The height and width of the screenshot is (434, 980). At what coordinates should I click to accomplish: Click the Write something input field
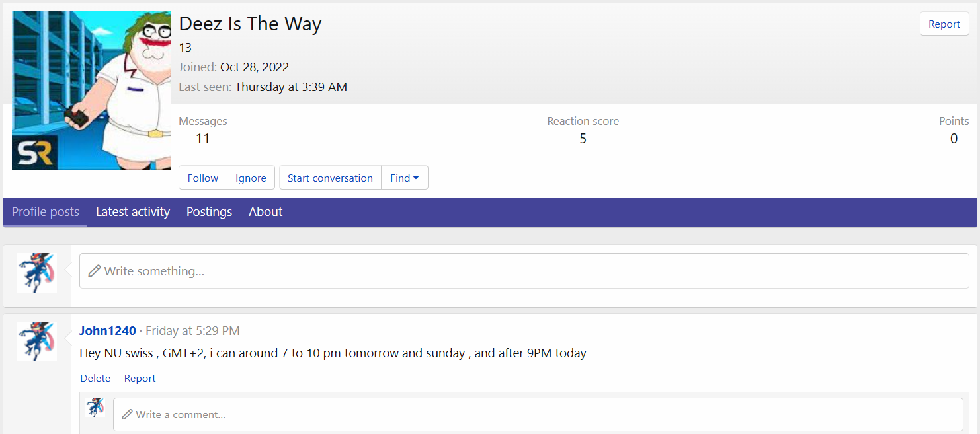(x=529, y=271)
